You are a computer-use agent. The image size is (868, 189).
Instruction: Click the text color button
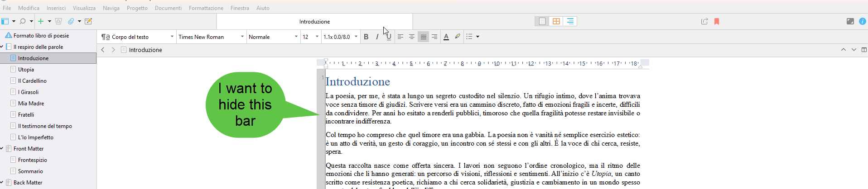point(446,37)
